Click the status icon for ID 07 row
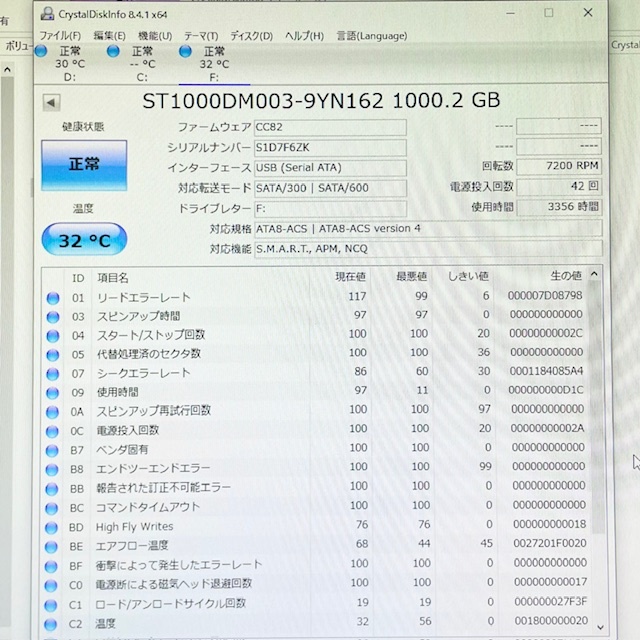The image size is (640, 640). coord(53,374)
